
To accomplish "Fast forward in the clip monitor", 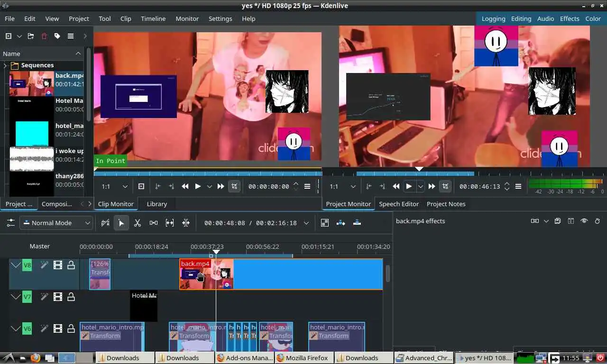I will point(221,186).
